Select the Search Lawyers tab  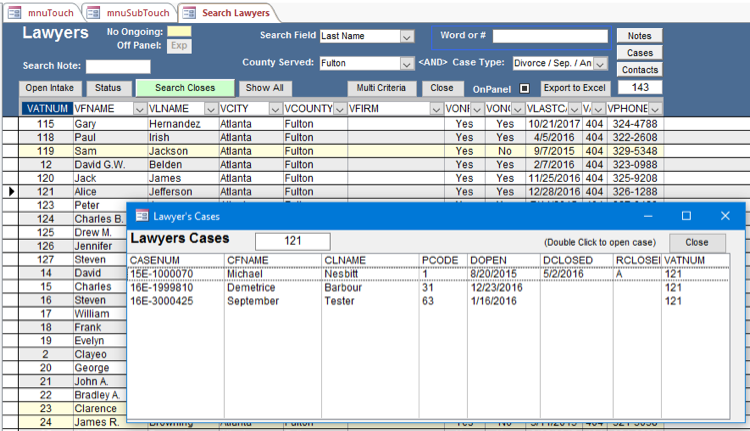229,12
